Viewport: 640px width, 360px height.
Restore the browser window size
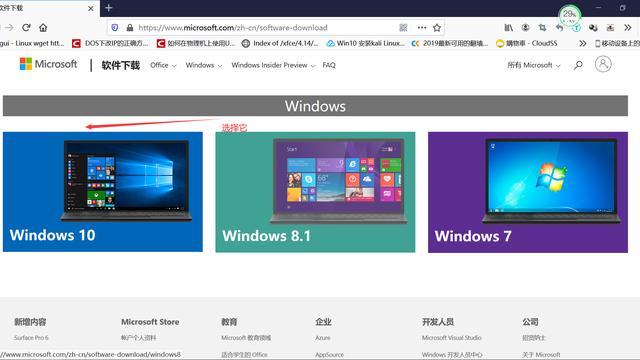622,8
